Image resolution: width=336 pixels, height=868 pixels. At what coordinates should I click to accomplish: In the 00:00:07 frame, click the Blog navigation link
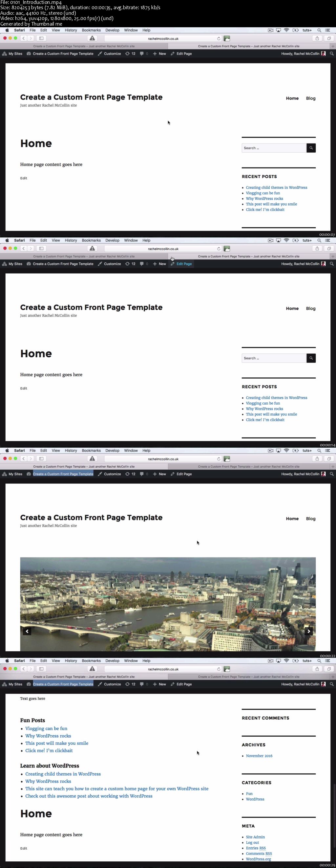[311, 98]
